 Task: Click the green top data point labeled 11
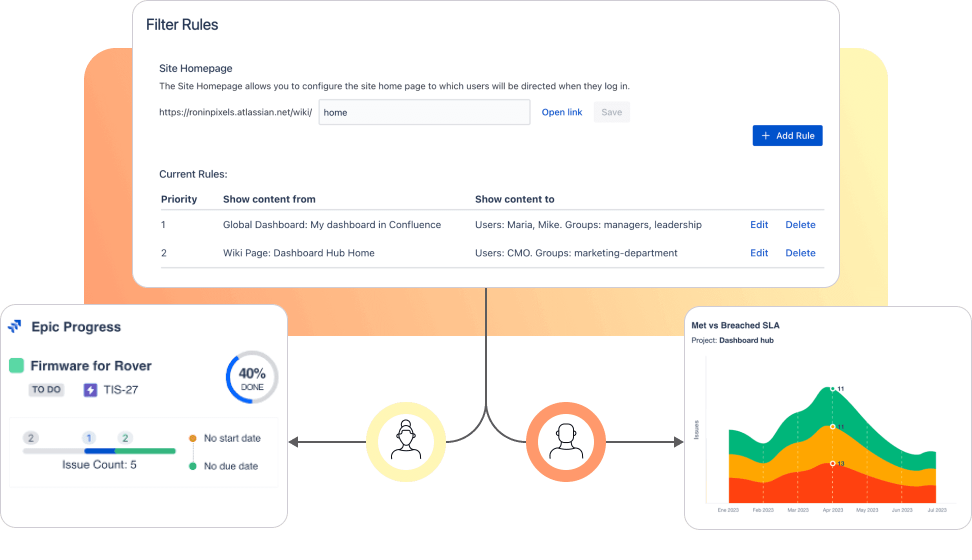point(832,388)
